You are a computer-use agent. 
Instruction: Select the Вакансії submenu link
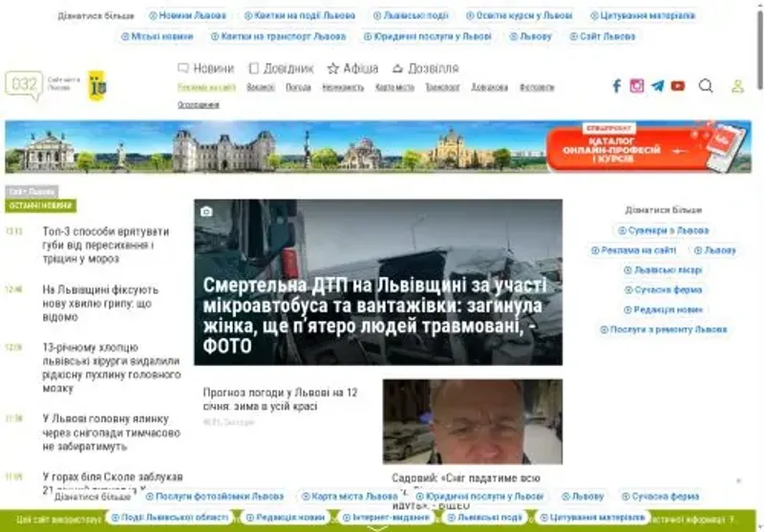click(x=261, y=87)
